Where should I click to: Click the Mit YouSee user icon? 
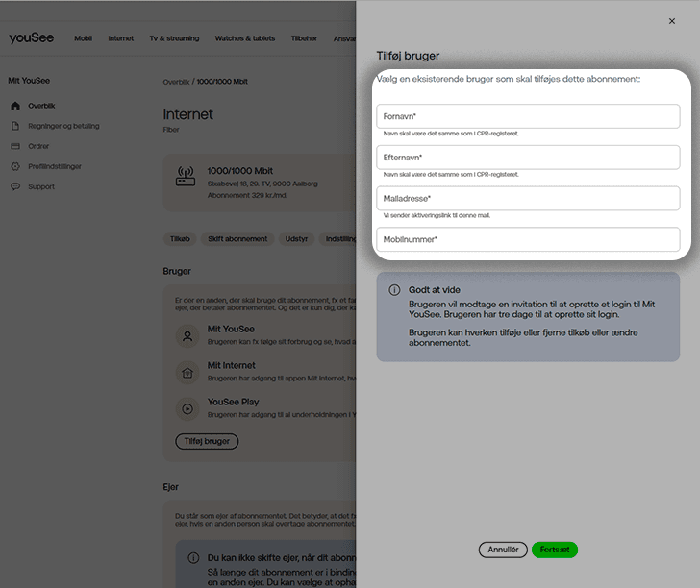(187, 336)
